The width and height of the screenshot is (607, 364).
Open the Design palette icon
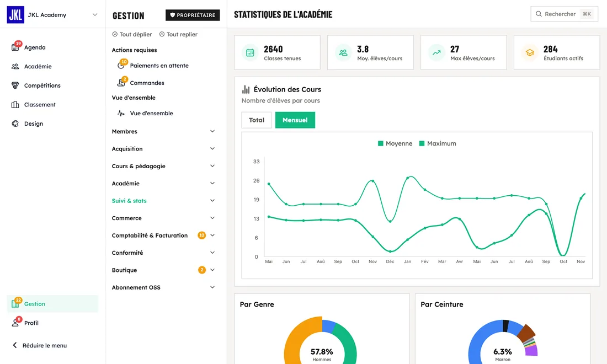[15, 124]
